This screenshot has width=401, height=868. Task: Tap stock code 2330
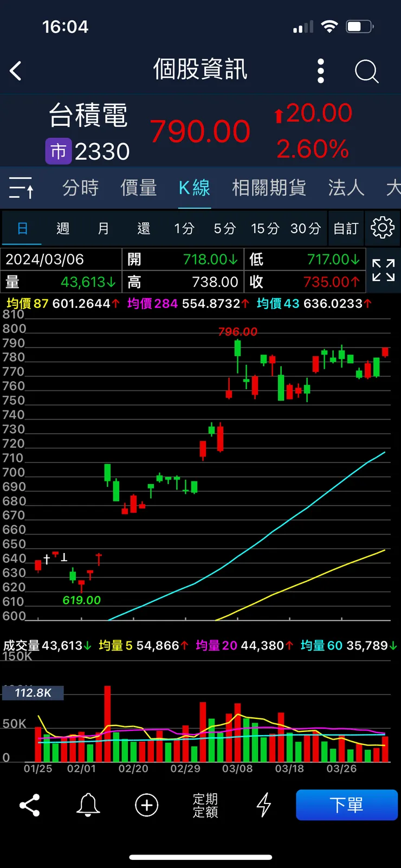click(x=102, y=151)
